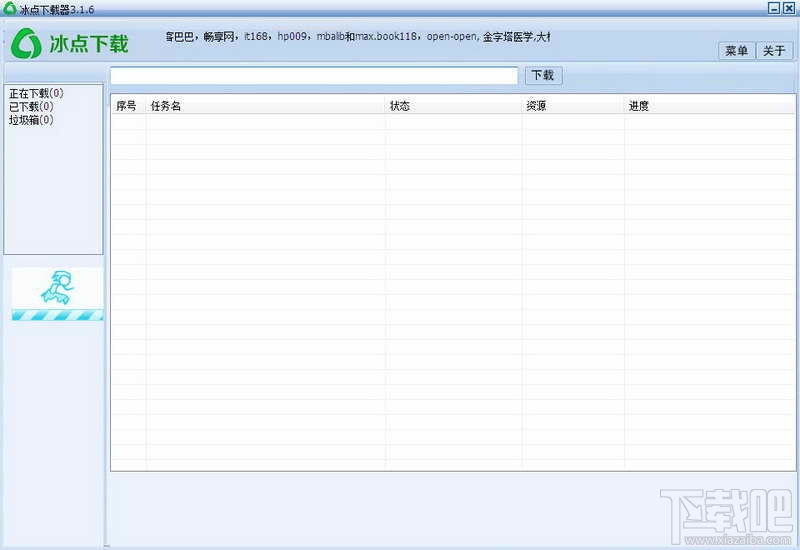Click the 下载 download button
800x550 pixels.
(543, 76)
